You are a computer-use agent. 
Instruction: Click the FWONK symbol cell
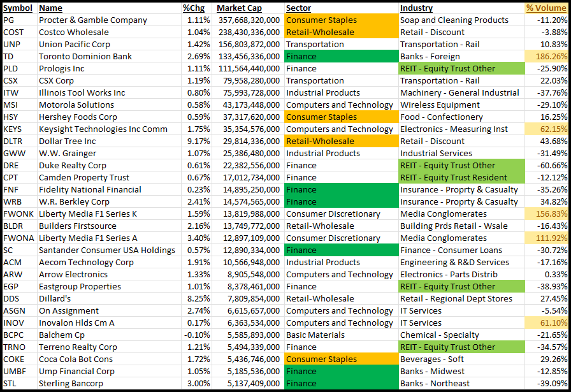click(x=20, y=214)
